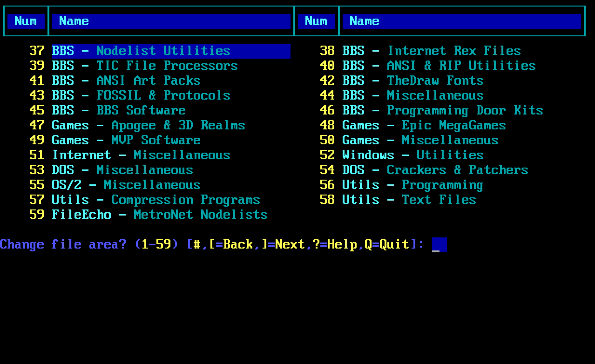Viewport: 595px width, 364px height.
Task: Click the ?=Help option in prompt
Action: click(x=335, y=245)
